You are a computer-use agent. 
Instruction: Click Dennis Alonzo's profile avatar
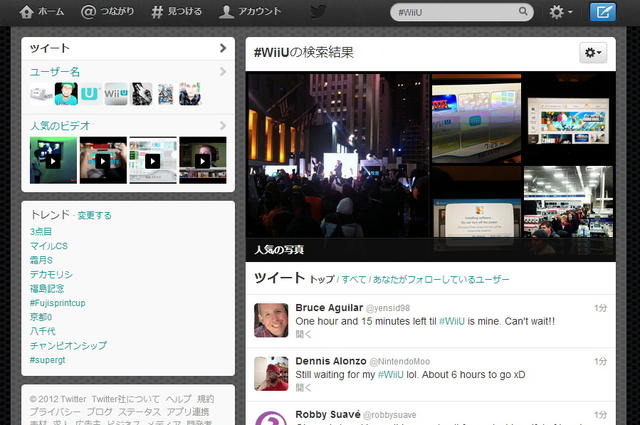[271, 374]
